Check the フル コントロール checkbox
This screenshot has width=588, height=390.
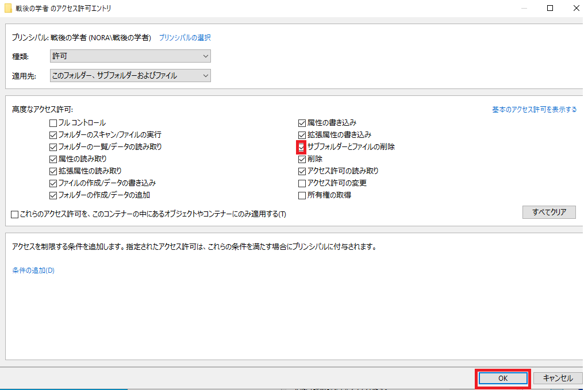pyautogui.click(x=53, y=123)
